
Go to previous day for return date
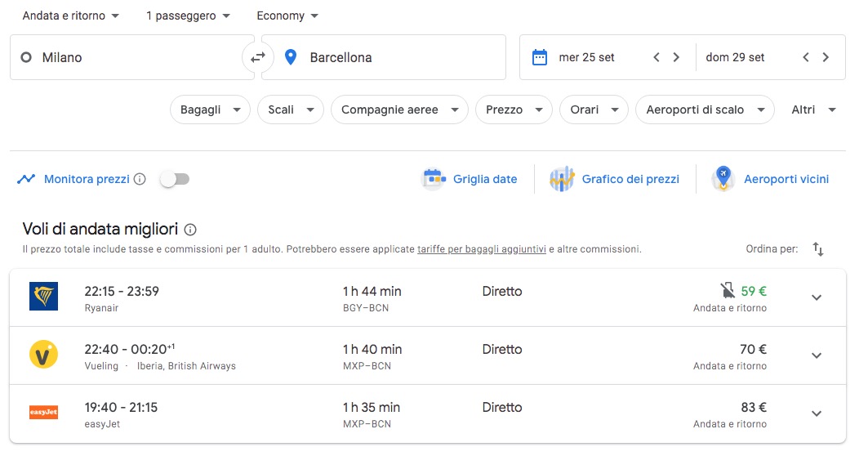pyautogui.click(x=805, y=57)
